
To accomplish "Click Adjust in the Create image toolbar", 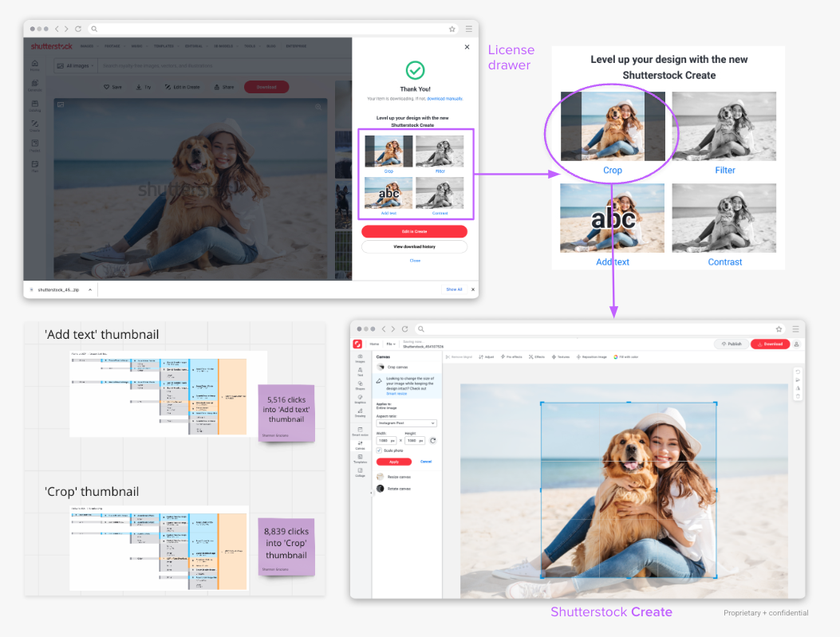I will pyautogui.click(x=487, y=356).
